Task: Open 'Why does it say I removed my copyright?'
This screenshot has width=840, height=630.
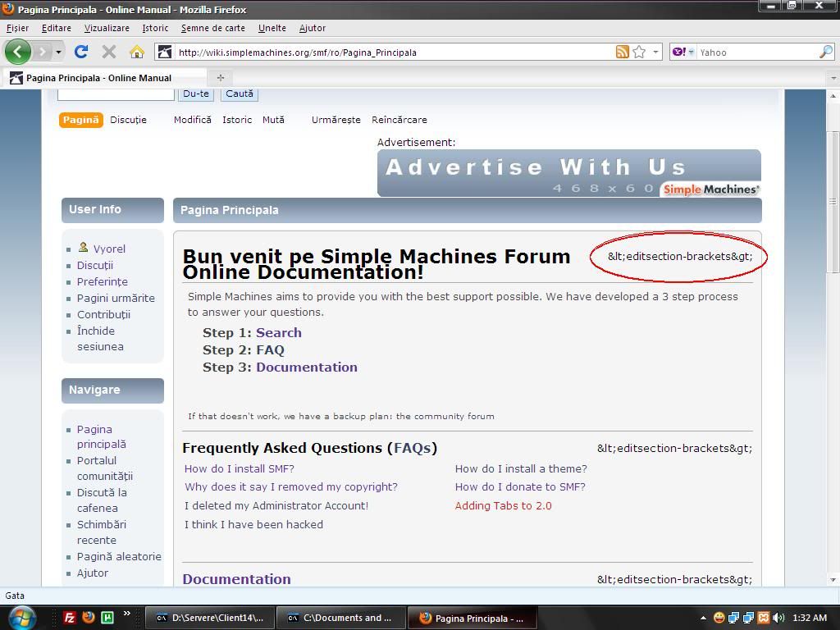Action: 291,487
